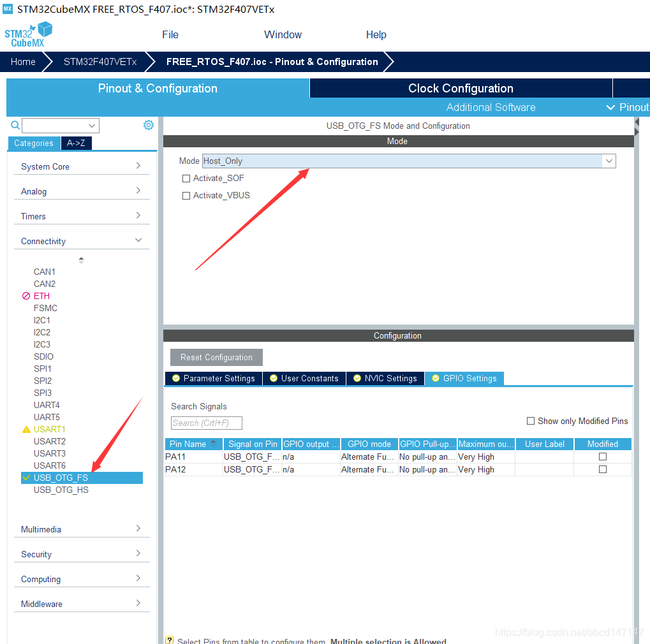650x644 pixels.
Task: Open the gear settings icon in sidebar
Action: point(149,125)
